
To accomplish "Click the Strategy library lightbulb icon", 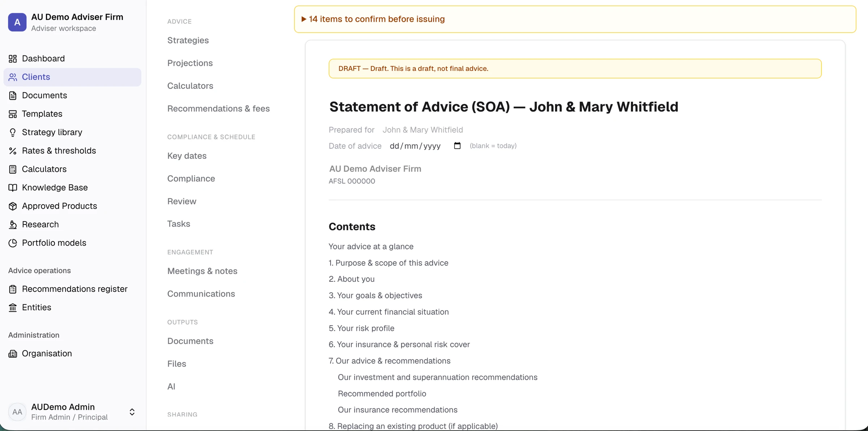I will click(x=13, y=132).
